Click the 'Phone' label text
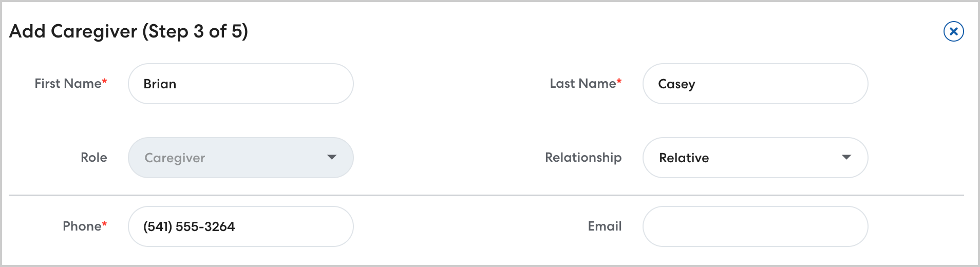This screenshot has width=980, height=267. coord(82,226)
